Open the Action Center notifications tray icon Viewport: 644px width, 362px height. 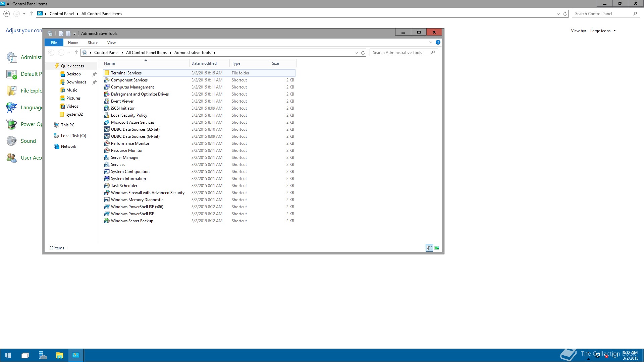point(615,356)
